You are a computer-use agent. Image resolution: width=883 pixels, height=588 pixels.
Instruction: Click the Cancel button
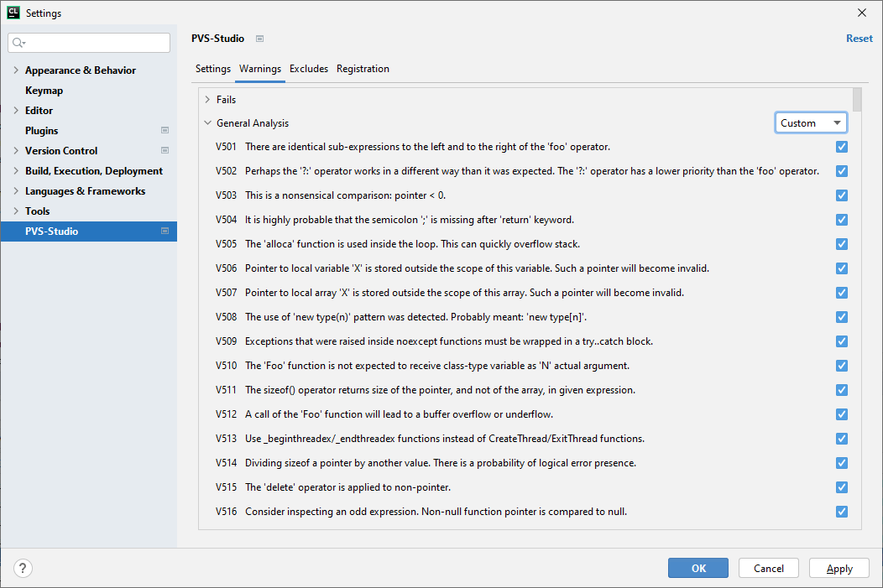click(x=769, y=568)
